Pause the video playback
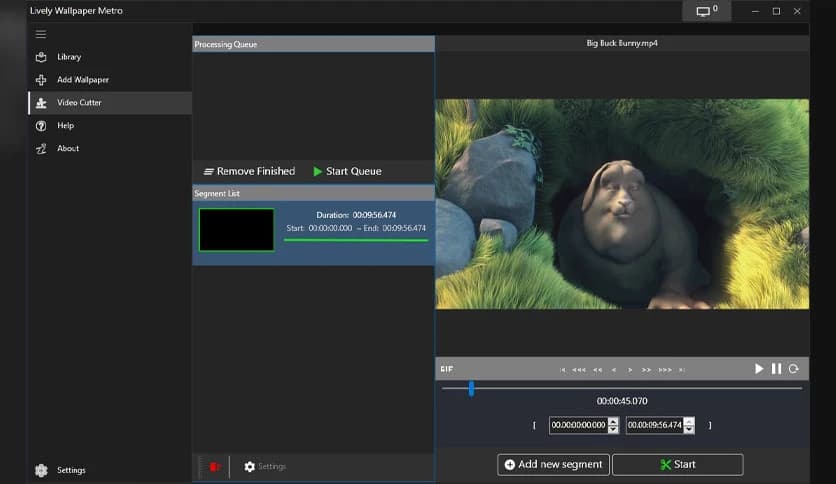This screenshot has height=484, width=836. 776,369
